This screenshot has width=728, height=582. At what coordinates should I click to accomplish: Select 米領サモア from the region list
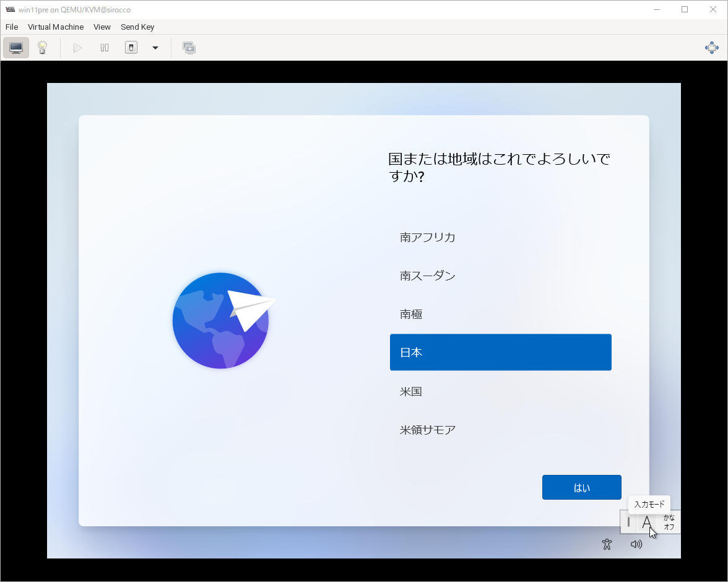[500, 430]
